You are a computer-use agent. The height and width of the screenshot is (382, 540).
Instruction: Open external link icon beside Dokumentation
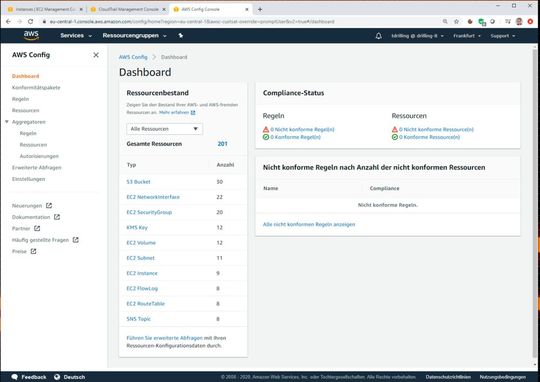[x=57, y=217]
